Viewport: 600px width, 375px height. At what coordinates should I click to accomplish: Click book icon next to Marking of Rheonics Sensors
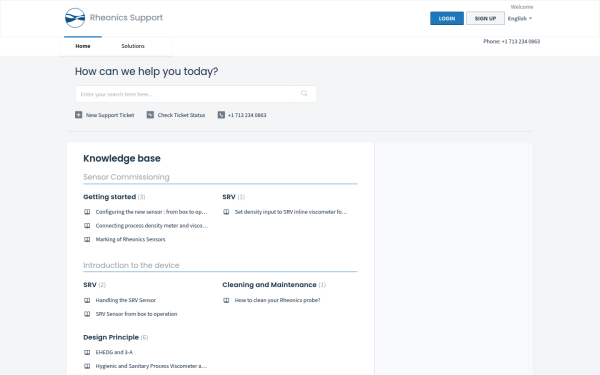(87, 240)
